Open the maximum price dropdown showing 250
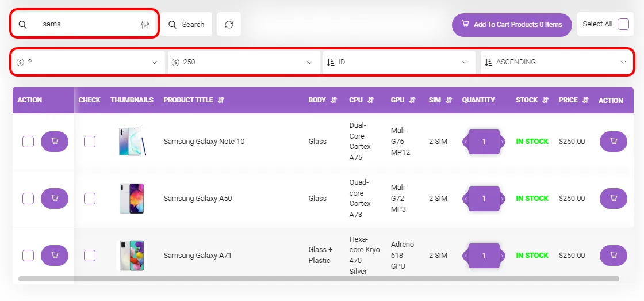The height and width of the screenshot is (301, 644). click(x=244, y=62)
